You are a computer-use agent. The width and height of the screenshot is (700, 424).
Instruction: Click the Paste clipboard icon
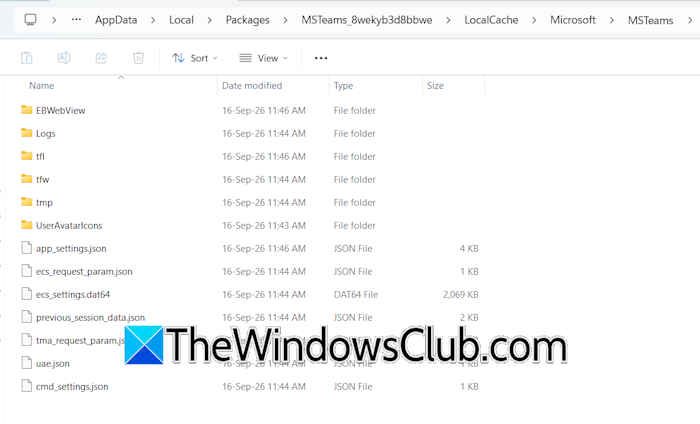[x=27, y=58]
